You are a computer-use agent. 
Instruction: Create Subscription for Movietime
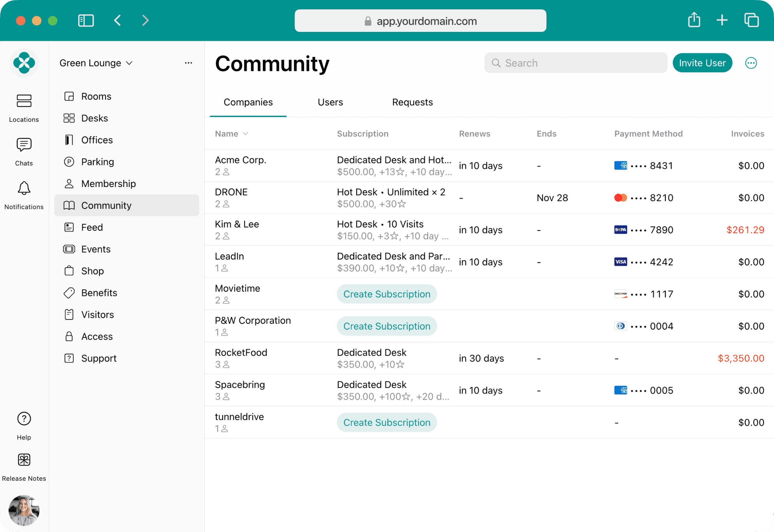click(x=387, y=294)
